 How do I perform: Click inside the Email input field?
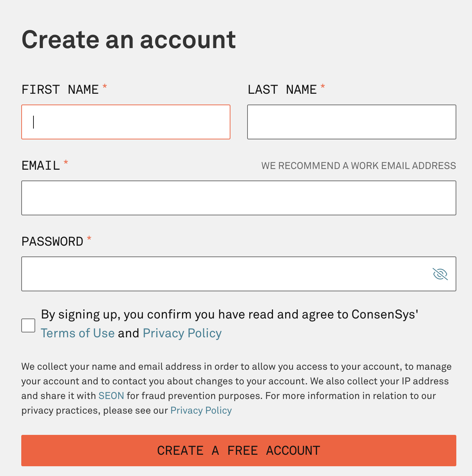[238, 198]
